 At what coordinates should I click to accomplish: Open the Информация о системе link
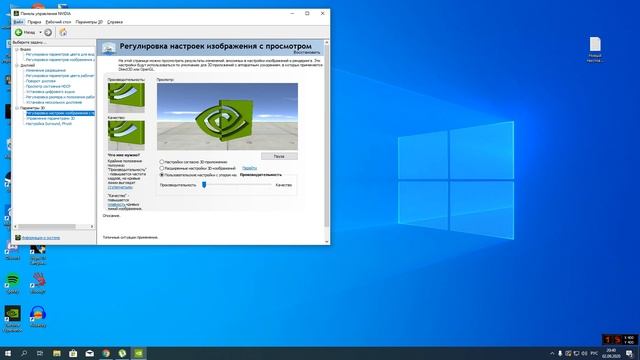click(x=41, y=238)
